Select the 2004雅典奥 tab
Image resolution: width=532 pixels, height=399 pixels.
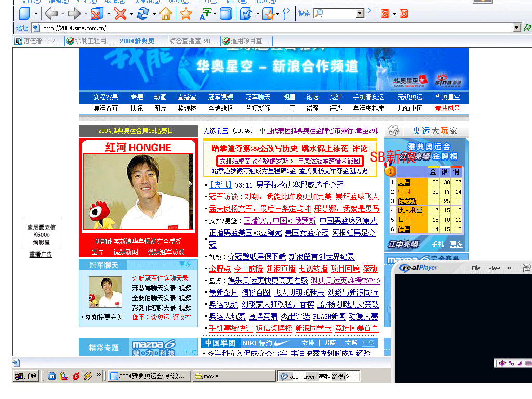pyautogui.click(x=142, y=41)
